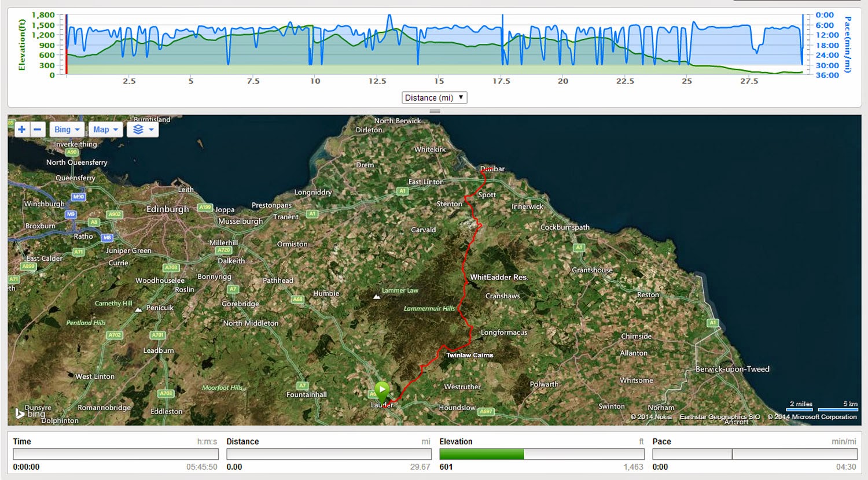Click the A7 road shield near Fountainhall

(x=301, y=385)
